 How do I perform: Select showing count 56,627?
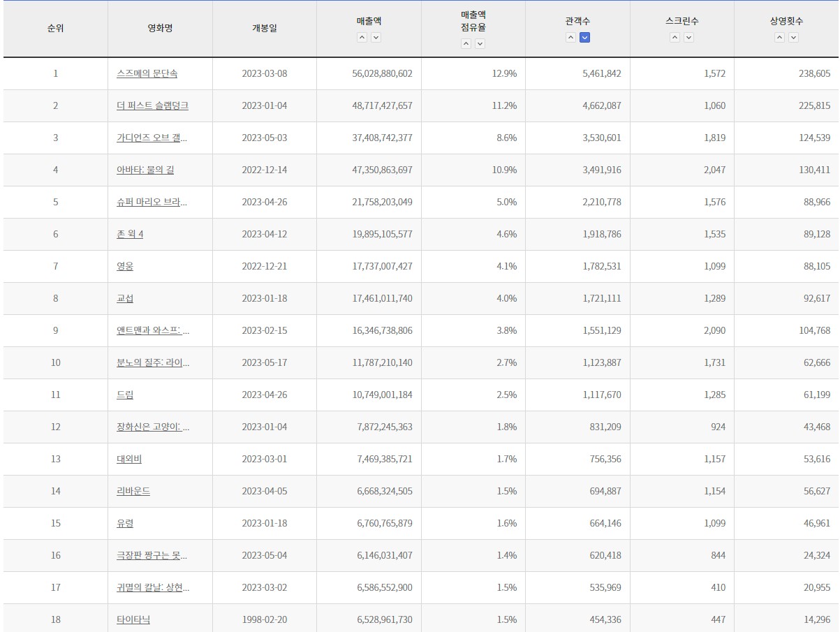817,491
